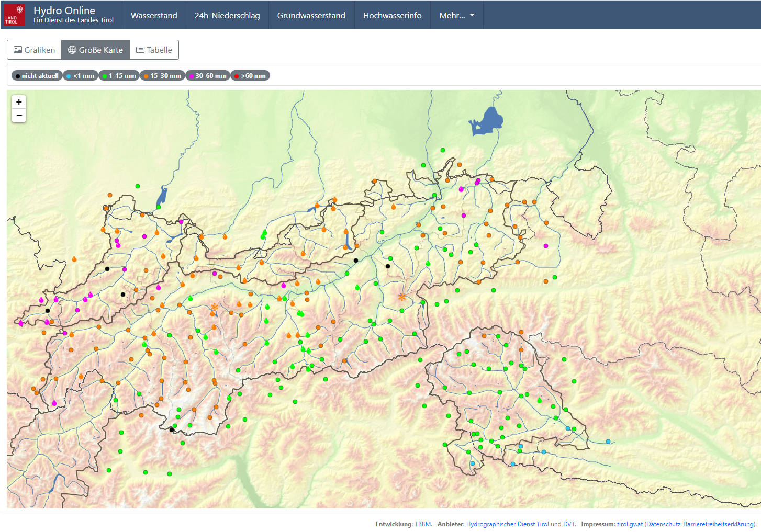Viewport: 761px width, 532px height.
Task: Select the easternmost light-blue station marker
Action: point(608,442)
